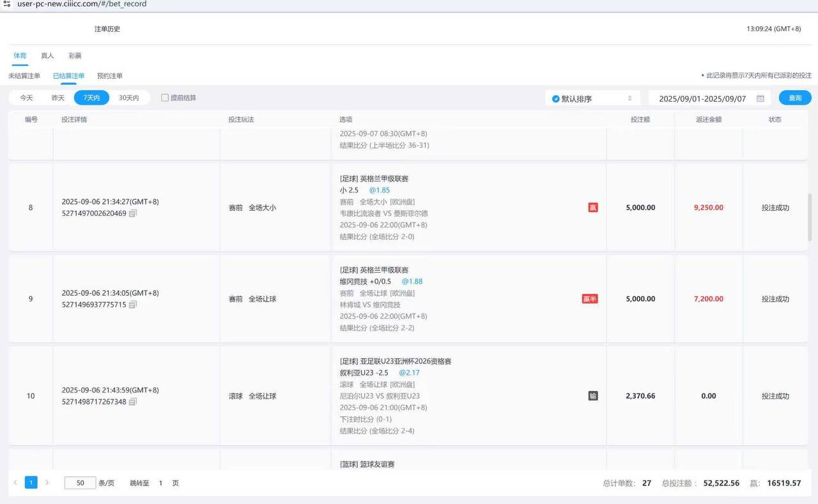Open the 50 条/页 page size selector
The width and height of the screenshot is (818, 504).
pyautogui.click(x=80, y=482)
